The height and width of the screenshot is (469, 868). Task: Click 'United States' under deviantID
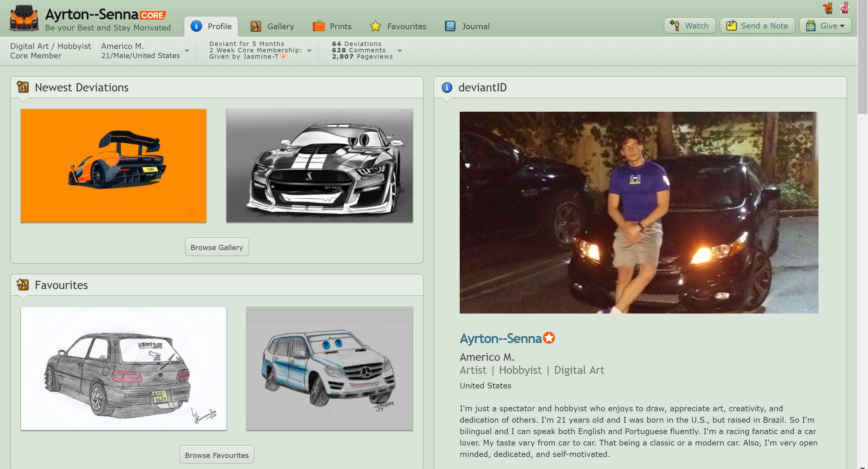coord(485,386)
